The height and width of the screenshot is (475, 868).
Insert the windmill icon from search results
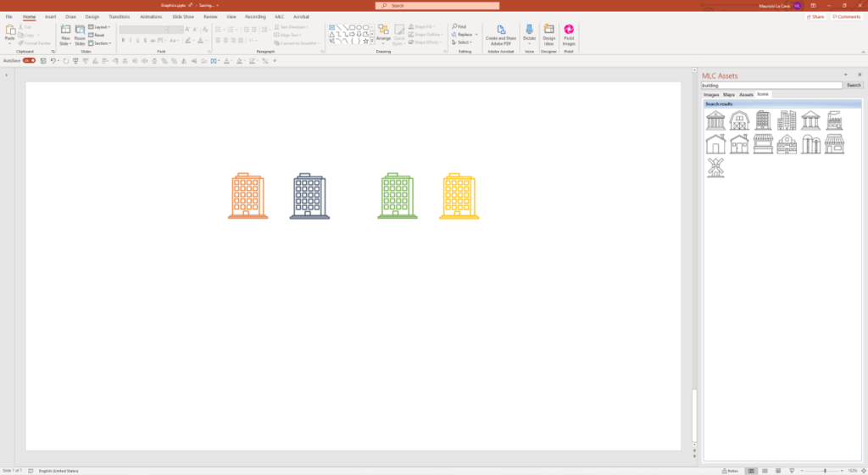point(715,167)
